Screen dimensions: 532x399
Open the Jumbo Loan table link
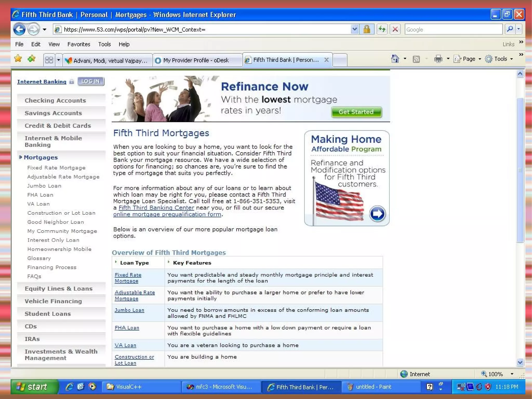pos(129,310)
